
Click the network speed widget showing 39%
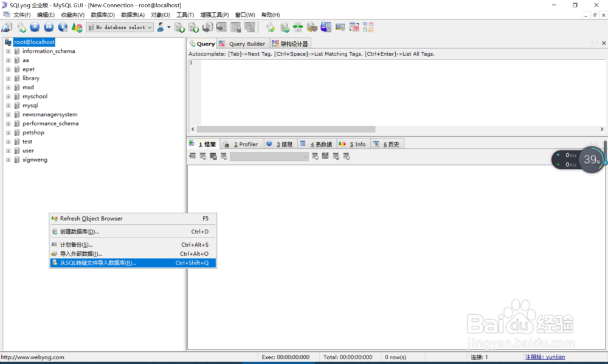[579, 159]
